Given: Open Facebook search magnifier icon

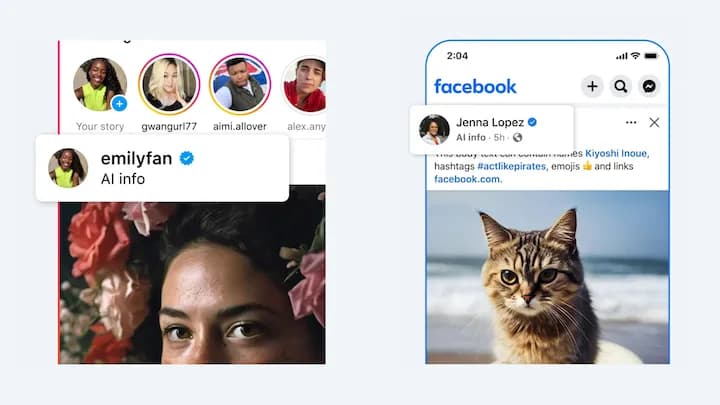Looking at the screenshot, I should click(621, 86).
